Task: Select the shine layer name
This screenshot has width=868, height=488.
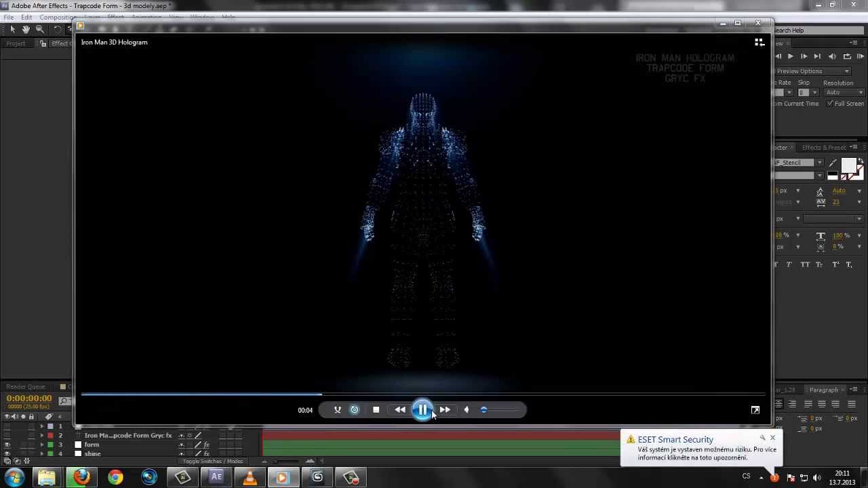Action: tap(93, 454)
